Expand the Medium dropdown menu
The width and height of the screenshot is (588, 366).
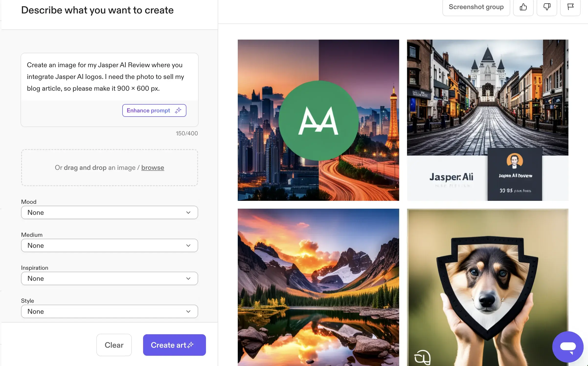coord(109,245)
